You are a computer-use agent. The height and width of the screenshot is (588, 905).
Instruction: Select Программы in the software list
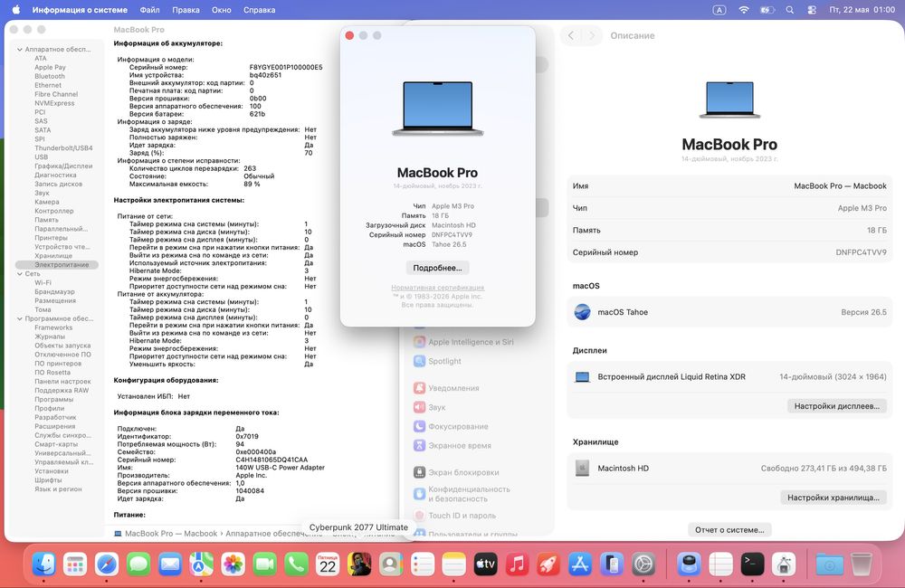(53, 399)
